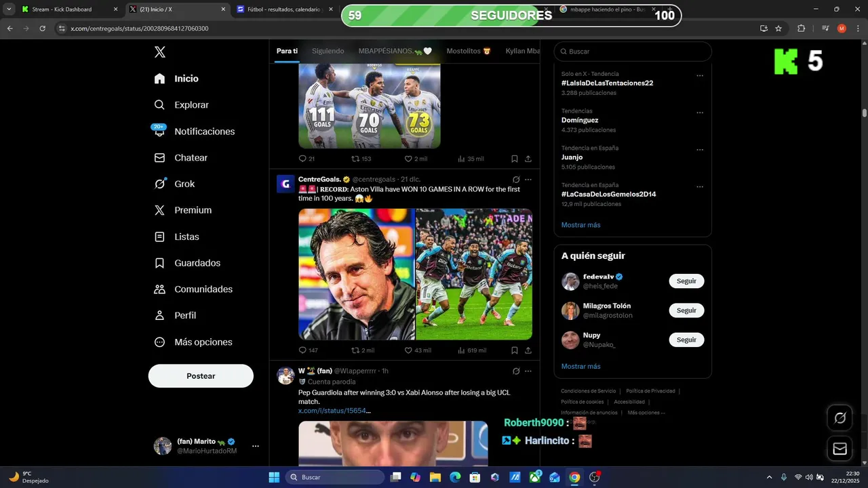The image size is (868, 488).
Task: Repost the Aston Villa record post
Action: click(362, 350)
